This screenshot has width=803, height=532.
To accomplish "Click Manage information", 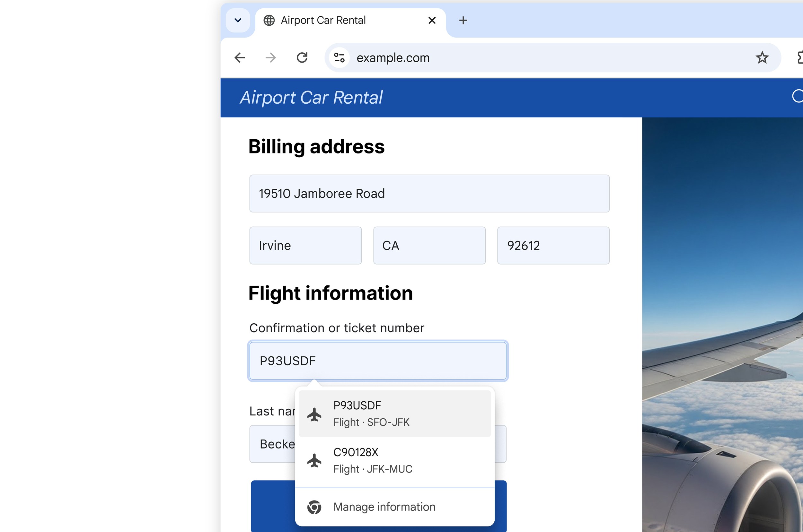I will (x=384, y=507).
